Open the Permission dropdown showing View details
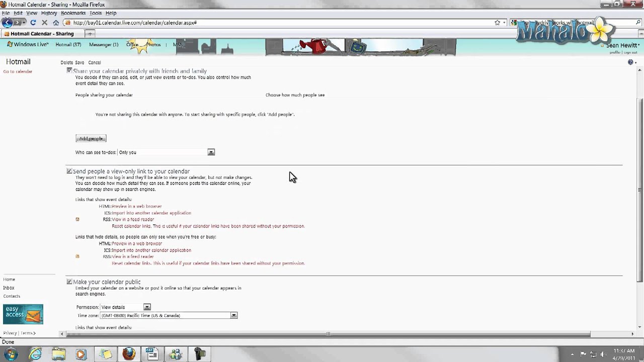Image resolution: width=644 pixels, height=362 pixels. pos(146,307)
